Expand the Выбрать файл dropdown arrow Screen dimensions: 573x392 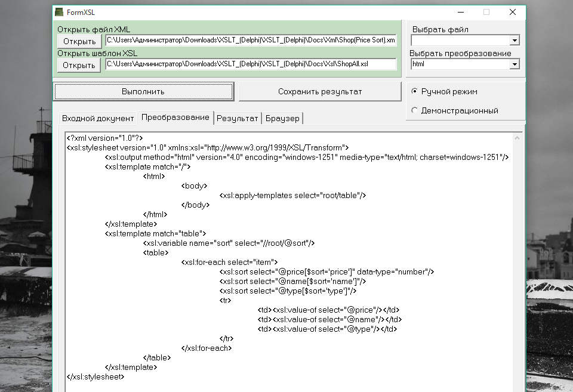click(x=515, y=40)
